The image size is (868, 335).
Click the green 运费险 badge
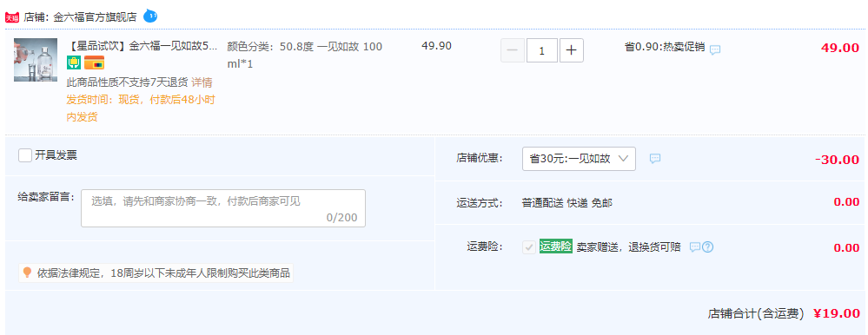coord(555,246)
